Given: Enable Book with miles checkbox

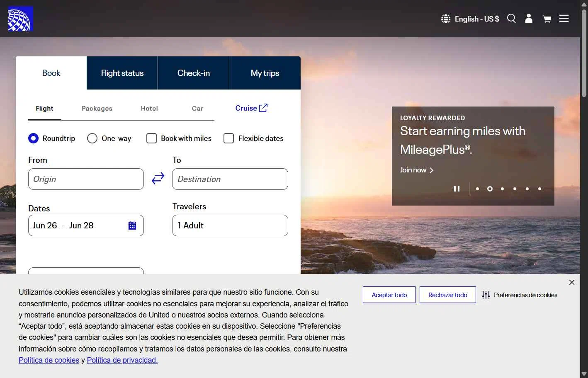Looking at the screenshot, I should click(x=151, y=138).
